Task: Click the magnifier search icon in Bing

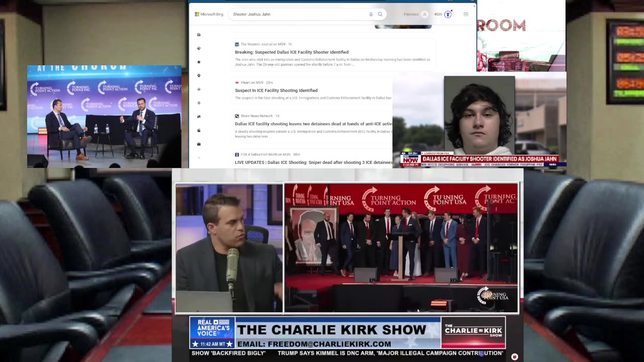Action: [x=380, y=14]
